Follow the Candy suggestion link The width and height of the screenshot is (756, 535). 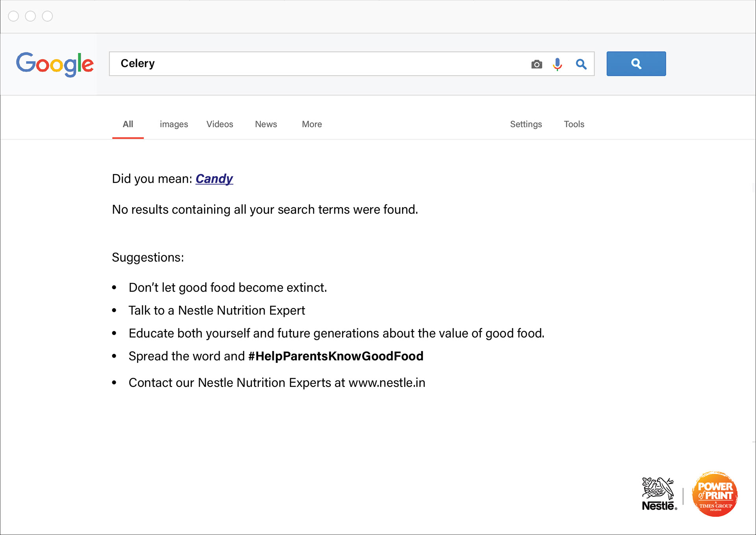point(214,179)
